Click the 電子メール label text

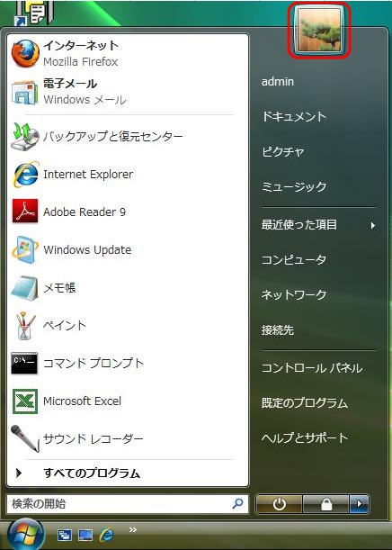coord(70,84)
